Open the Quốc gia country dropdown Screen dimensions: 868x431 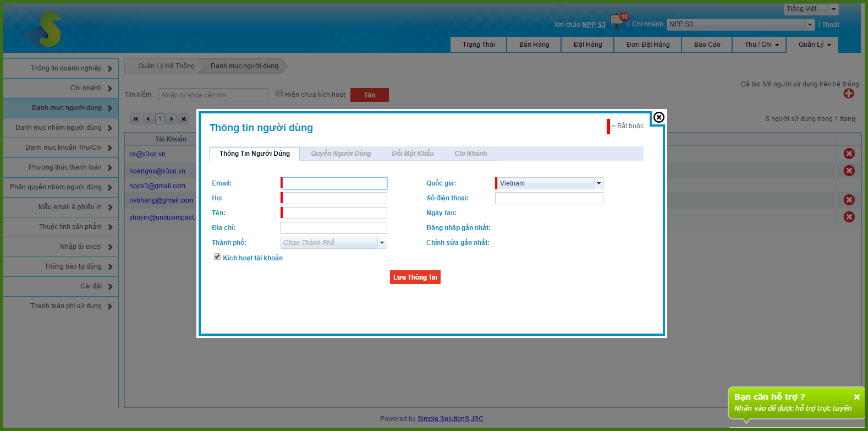pyautogui.click(x=598, y=183)
